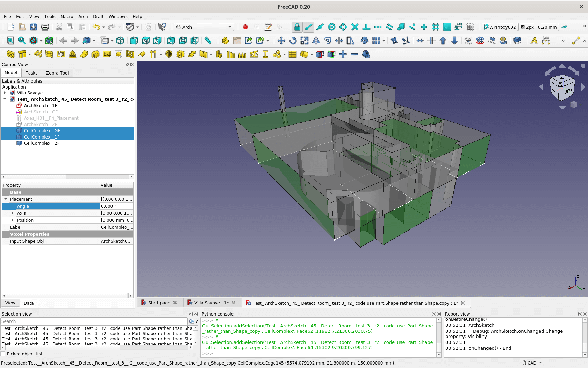Click the REAR face of navigation cube
Image resolution: width=588 pixels, height=368 pixels.
coord(569,91)
